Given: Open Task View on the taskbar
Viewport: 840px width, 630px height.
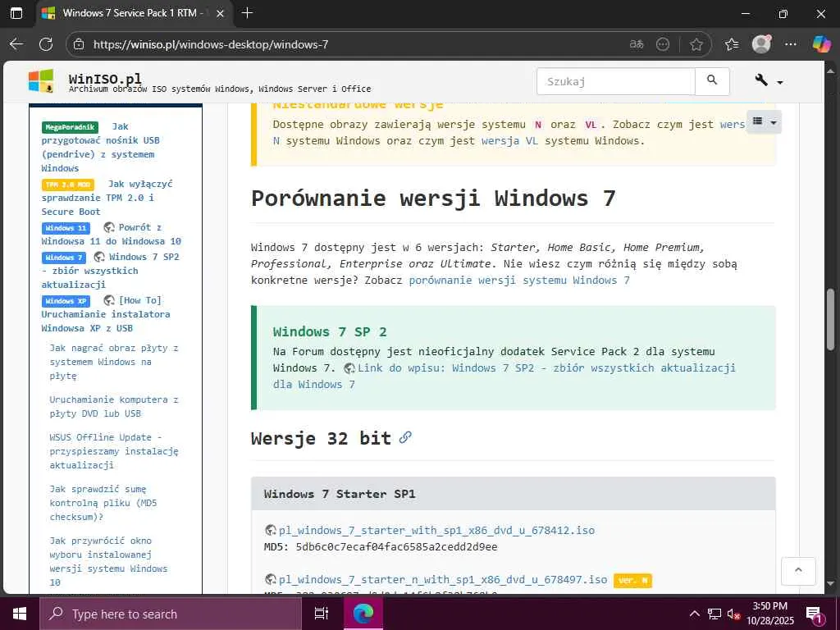Looking at the screenshot, I should tap(322, 614).
